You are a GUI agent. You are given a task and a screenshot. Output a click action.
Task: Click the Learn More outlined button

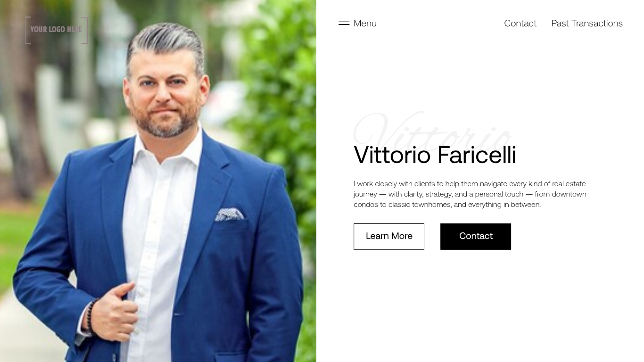click(389, 237)
